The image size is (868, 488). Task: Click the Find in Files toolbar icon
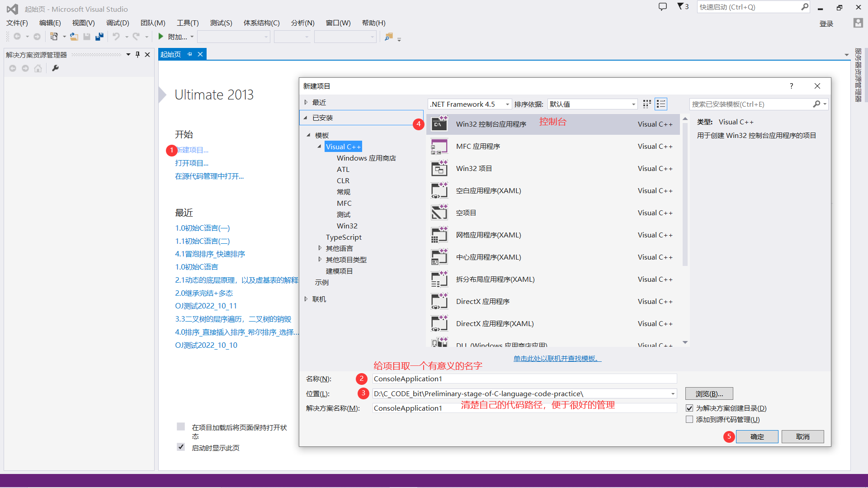[x=388, y=37]
